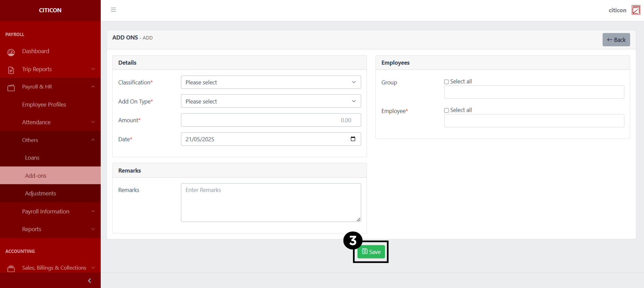The height and width of the screenshot is (288, 644).
Task: Open the Add On Type dropdown
Action: pyautogui.click(x=271, y=101)
